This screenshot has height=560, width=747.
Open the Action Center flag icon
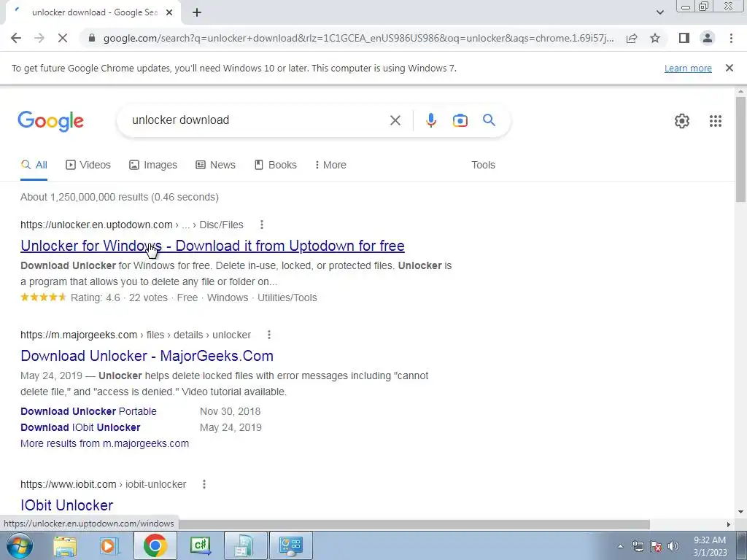click(656, 547)
